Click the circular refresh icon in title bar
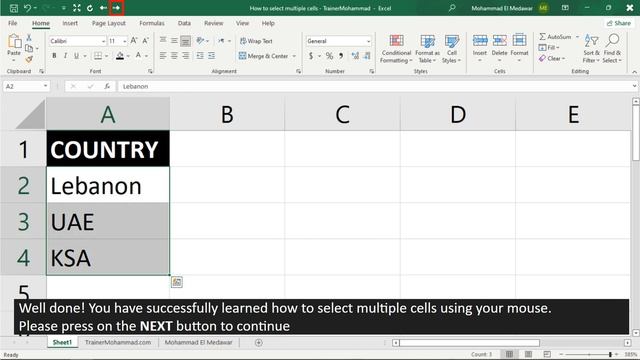Image resolution: width=640 pixels, height=360 pixels. click(90, 8)
